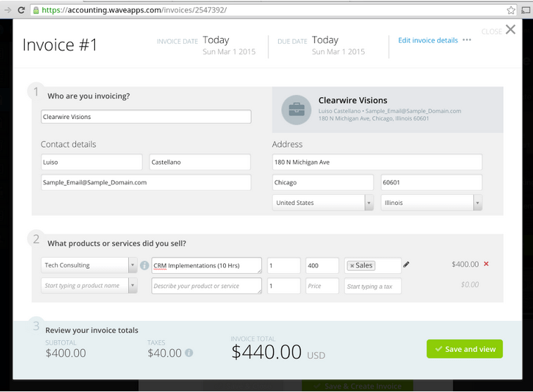Click the Invoice #1 title
The height and width of the screenshot is (392, 533).
coord(60,45)
